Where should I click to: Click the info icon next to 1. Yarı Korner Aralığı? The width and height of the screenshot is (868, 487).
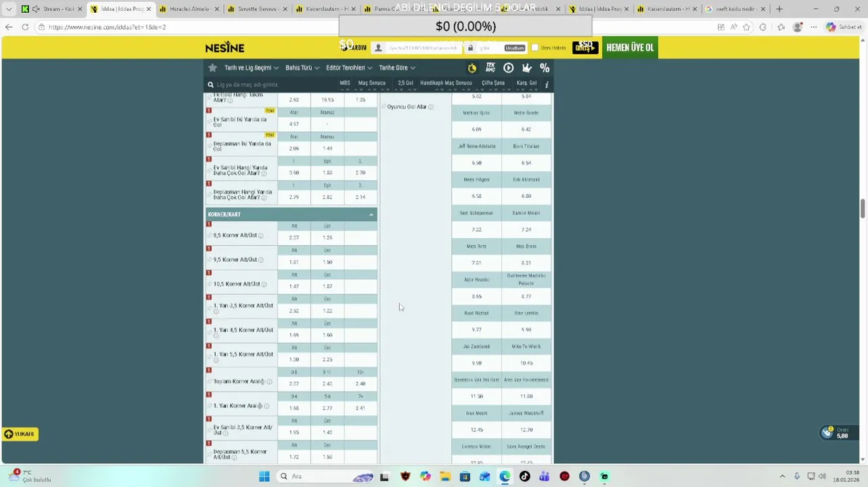267,406
